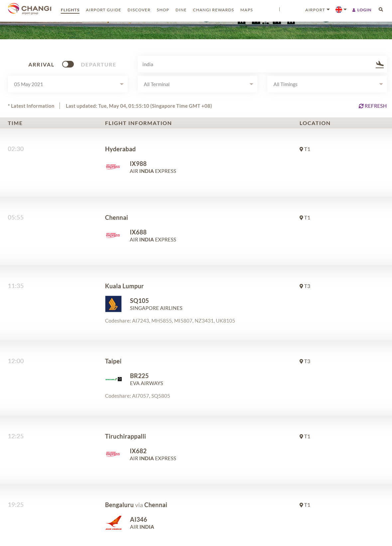Click the Singapore Airlines logo for SQ105
Image resolution: width=392 pixels, height=546 pixels.
pos(113,304)
